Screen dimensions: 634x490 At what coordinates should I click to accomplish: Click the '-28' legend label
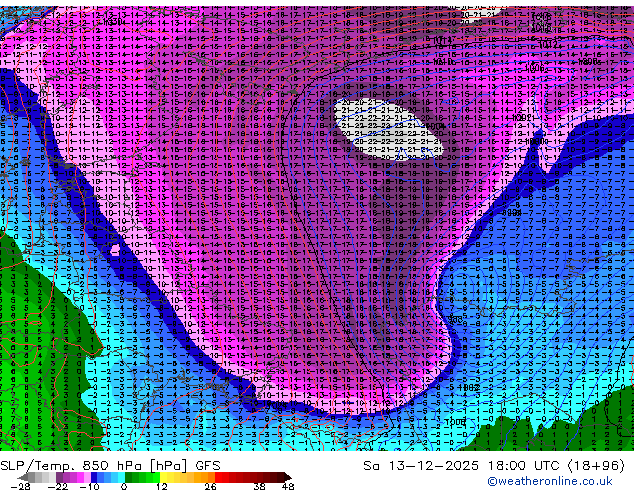[x=20, y=486]
